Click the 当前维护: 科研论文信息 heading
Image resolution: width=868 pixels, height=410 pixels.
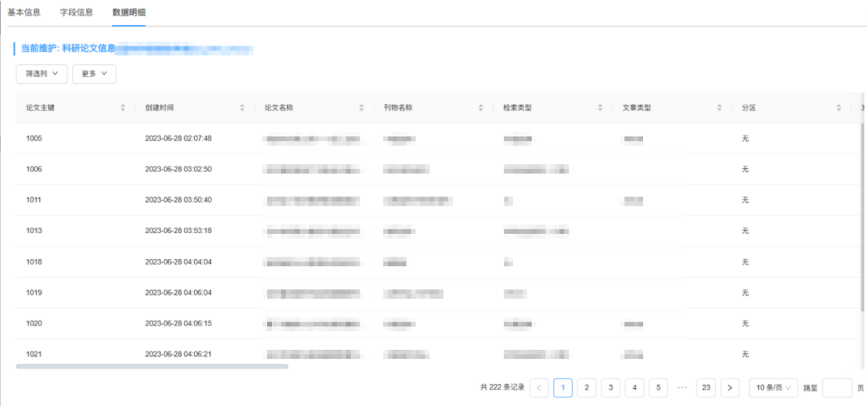pos(68,49)
